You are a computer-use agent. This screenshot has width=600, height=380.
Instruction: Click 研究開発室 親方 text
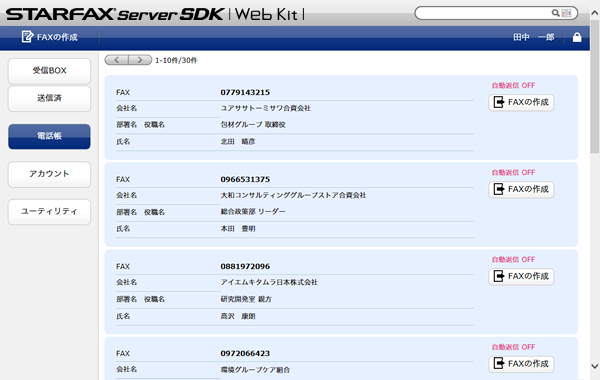point(246,299)
